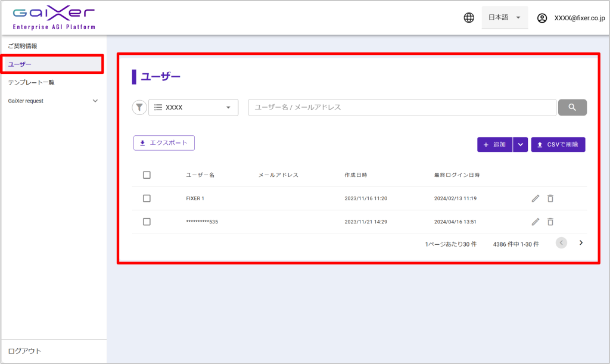Toggle the select-all header checkbox
Screen dimensions: 610x364
coord(147,175)
